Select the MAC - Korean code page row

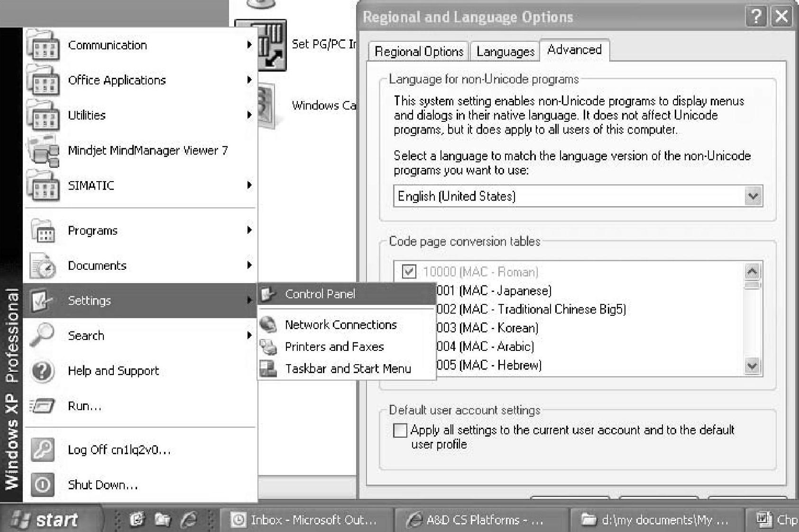487,328
